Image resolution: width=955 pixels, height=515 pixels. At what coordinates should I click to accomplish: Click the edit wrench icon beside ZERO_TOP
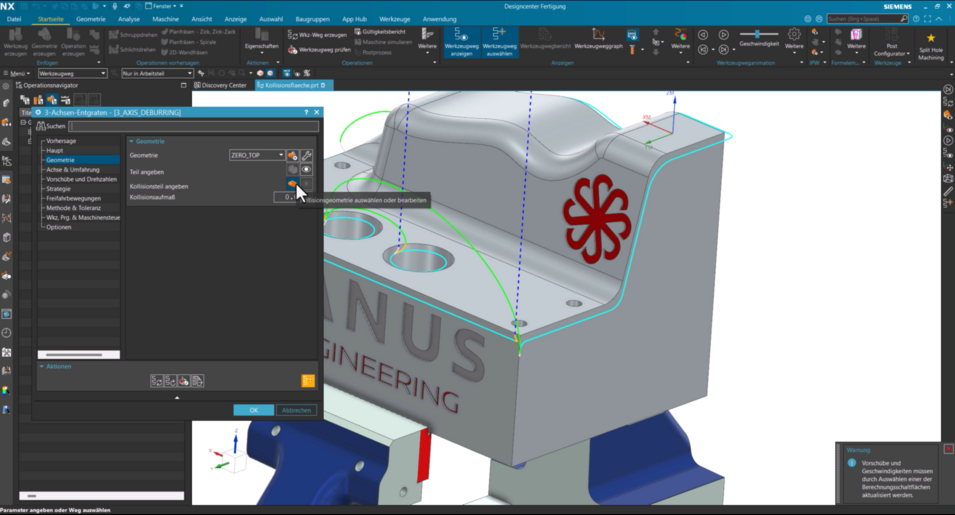click(x=306, y=156)
